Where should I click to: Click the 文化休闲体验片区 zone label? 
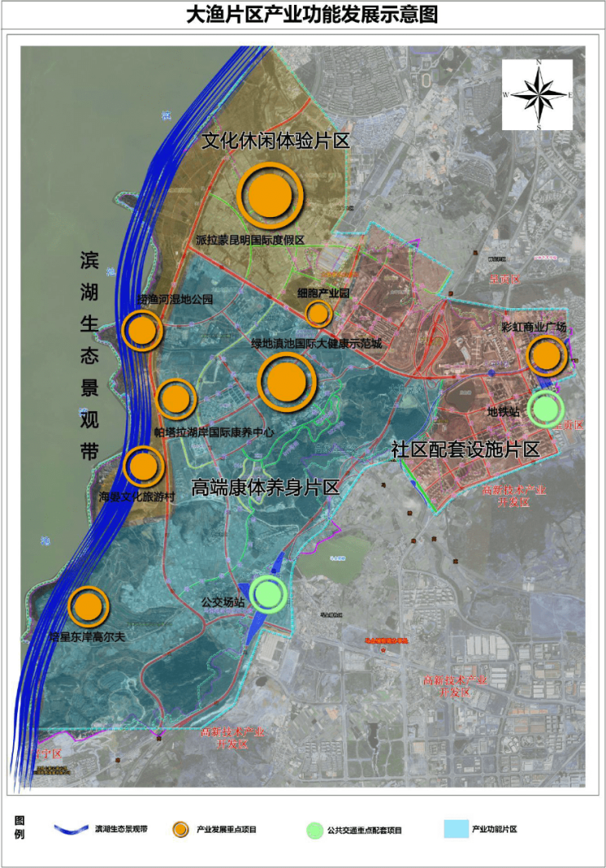tap(276, 141)
